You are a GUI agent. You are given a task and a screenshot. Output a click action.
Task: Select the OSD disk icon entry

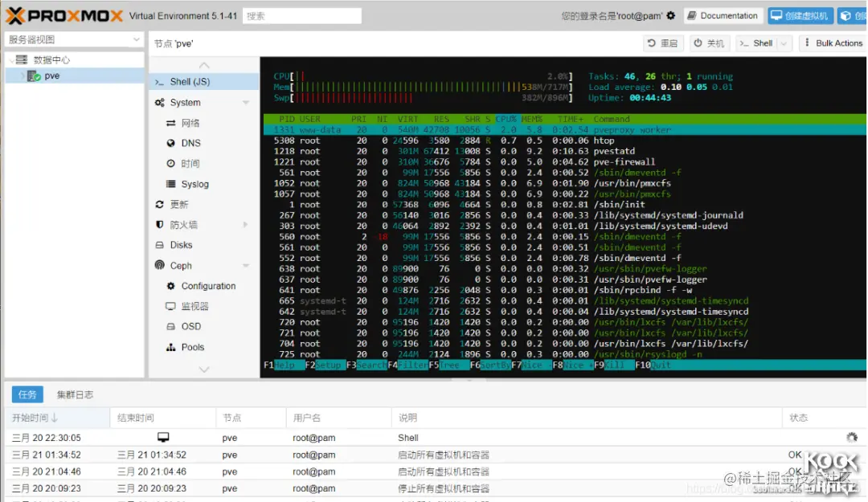tap(170, 327)
